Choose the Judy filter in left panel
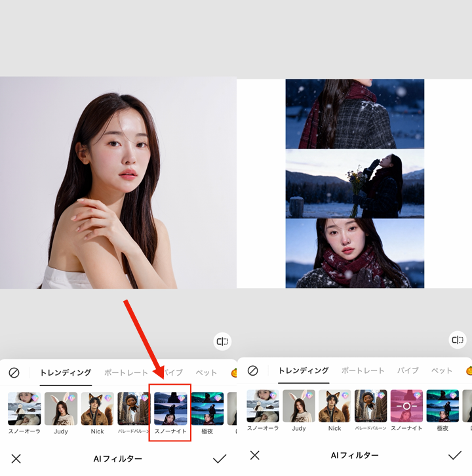This screenshot has height=476, width=472. pos(61,408)
